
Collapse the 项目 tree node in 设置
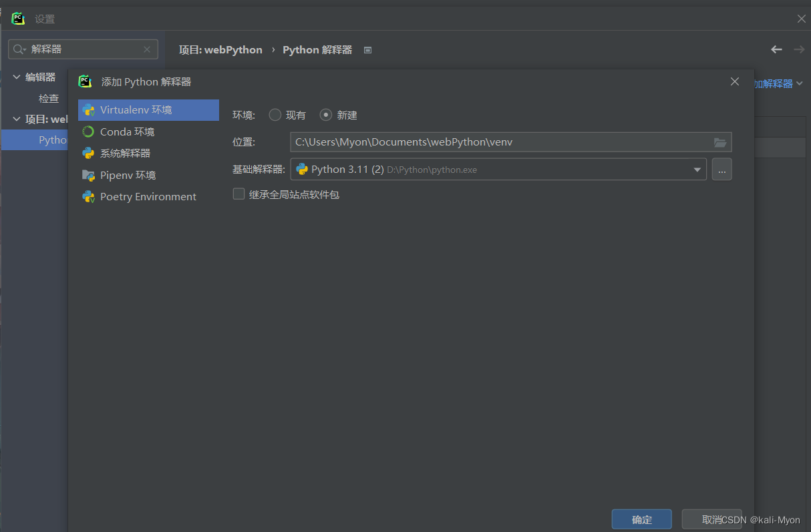click(x=17, y=119)
